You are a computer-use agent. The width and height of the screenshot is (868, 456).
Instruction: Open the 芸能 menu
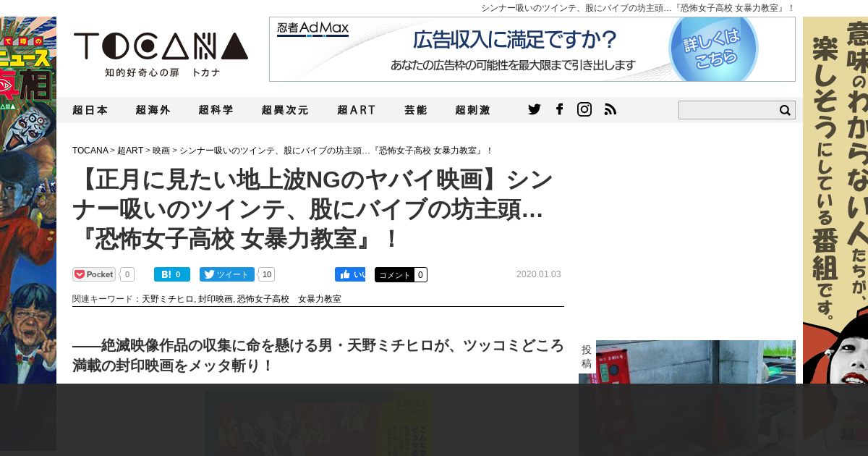tap(416, 110)
